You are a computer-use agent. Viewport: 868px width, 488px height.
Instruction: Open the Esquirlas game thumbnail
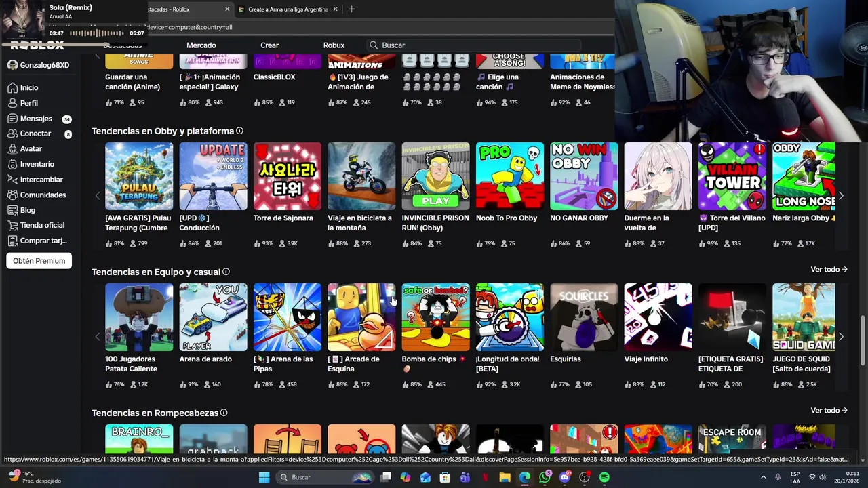(584, 317)
